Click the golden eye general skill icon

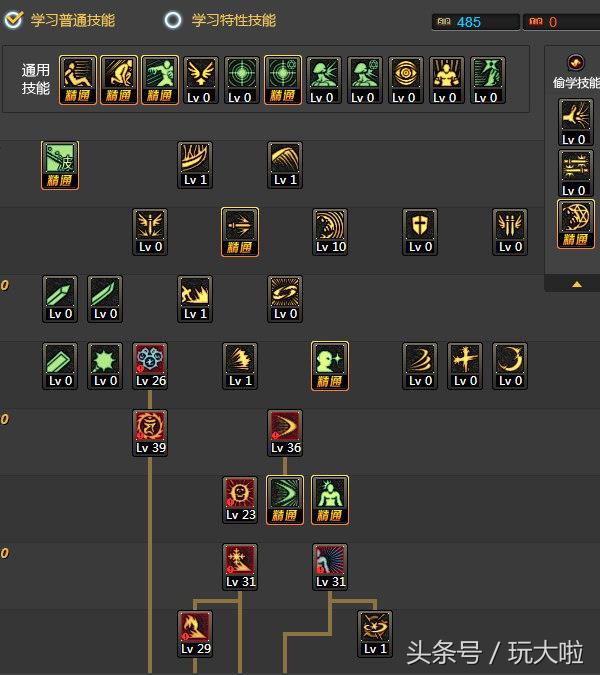point(406,80)
